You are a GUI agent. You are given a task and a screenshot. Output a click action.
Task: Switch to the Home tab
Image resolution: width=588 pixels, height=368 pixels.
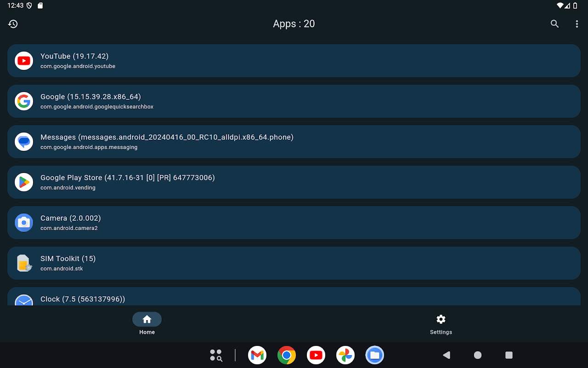[x=147, y=324]
